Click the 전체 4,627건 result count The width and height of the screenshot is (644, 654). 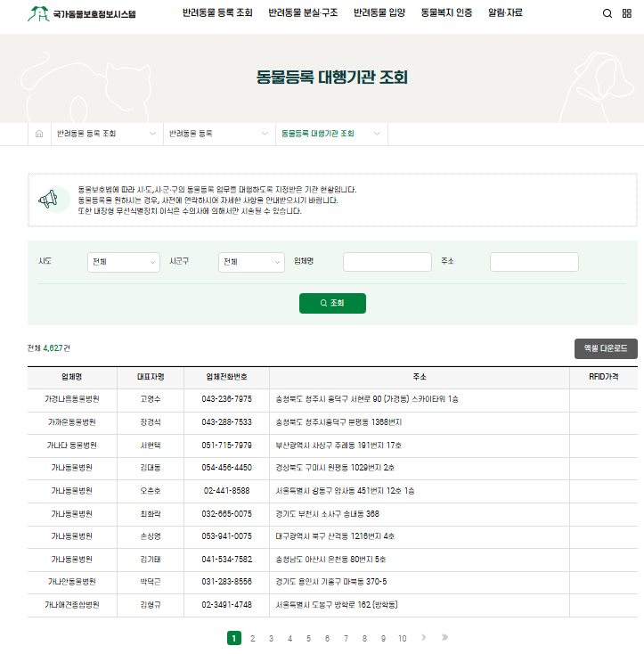coord(49,348)
